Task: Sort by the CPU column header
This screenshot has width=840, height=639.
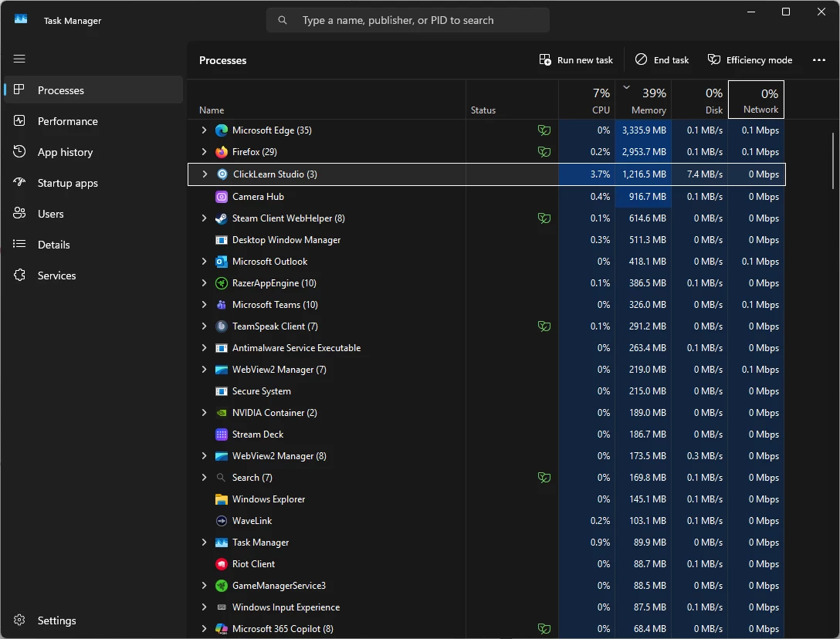Action: click(587, 100)
